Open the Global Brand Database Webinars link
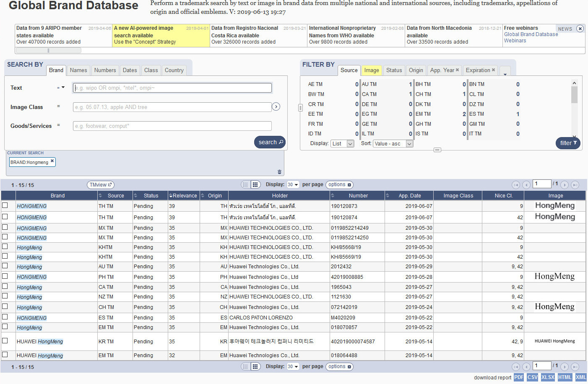Viewport: 588px width, 384px height. click(x=531, y=37)
